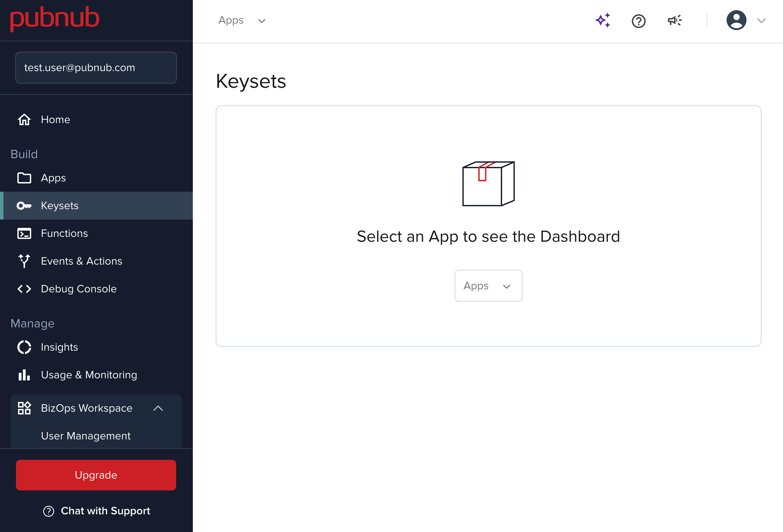Click the Keysets key icon
Image resolution: width=783 pixels, height=532 pixels.
pyautogui.click(x=24, y=206)
